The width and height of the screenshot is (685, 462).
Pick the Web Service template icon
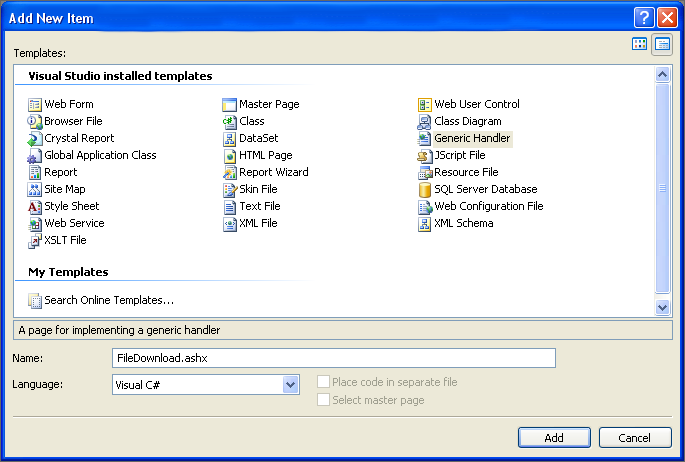point(35,224)
